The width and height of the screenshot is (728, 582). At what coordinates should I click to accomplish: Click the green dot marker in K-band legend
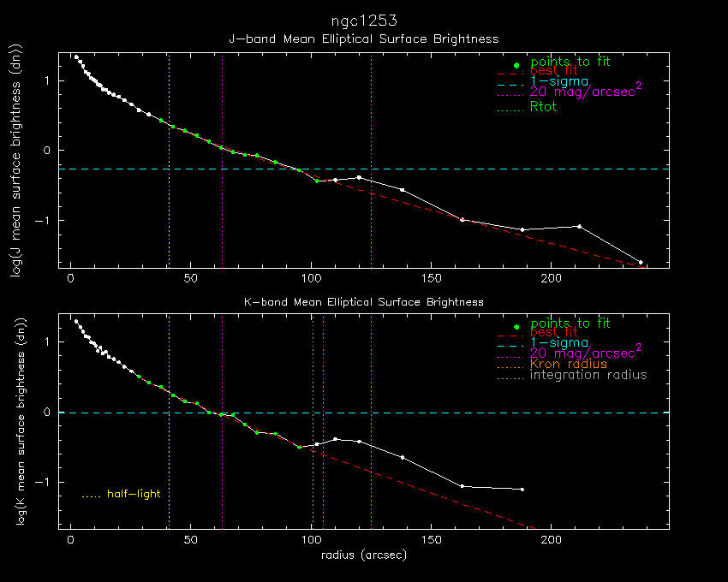coord(516,326)
